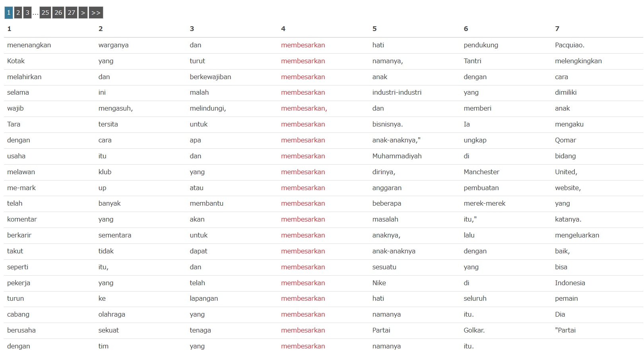Screen dimensions: 644x354
Task: Open page 27 of results
Action: (72, 13)
